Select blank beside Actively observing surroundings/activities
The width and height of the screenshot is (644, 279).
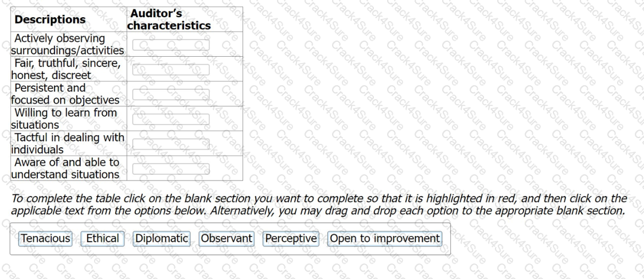(171, 45)
